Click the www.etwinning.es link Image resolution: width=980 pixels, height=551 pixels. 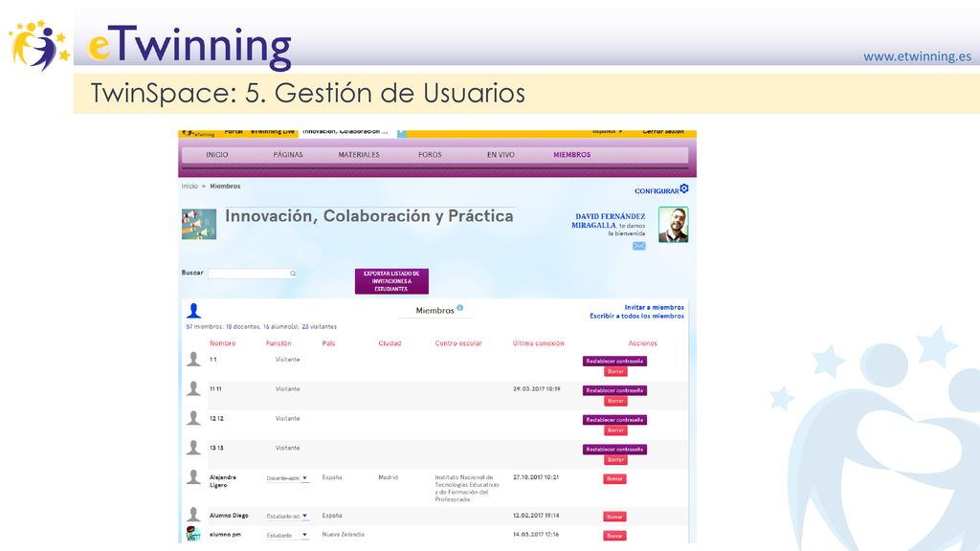(918, 56)
